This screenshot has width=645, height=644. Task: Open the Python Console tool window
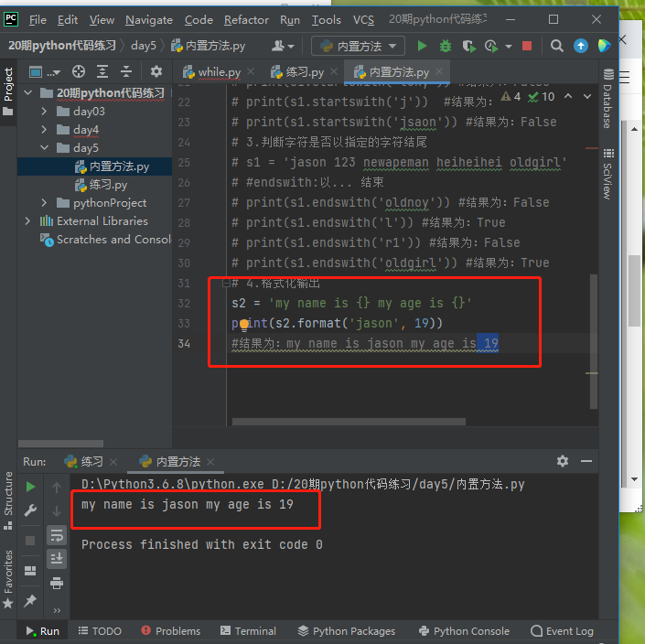point(464,631)
